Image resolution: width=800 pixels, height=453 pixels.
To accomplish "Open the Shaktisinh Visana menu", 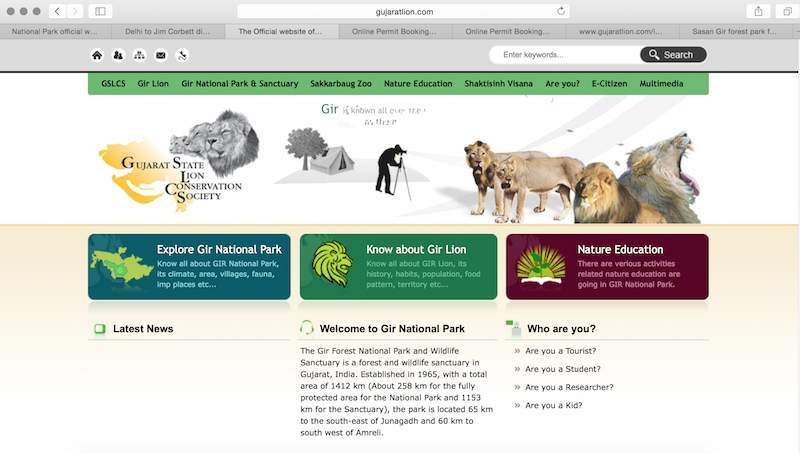I will 498,84.
